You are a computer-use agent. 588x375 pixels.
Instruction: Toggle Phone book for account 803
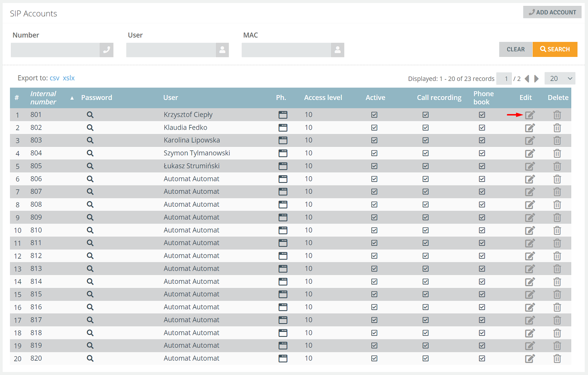point(482,140)
